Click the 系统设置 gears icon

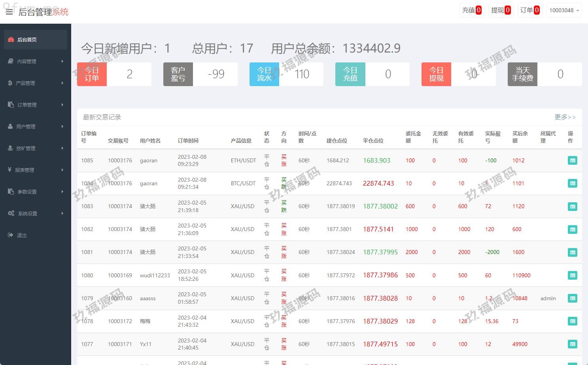11,213
